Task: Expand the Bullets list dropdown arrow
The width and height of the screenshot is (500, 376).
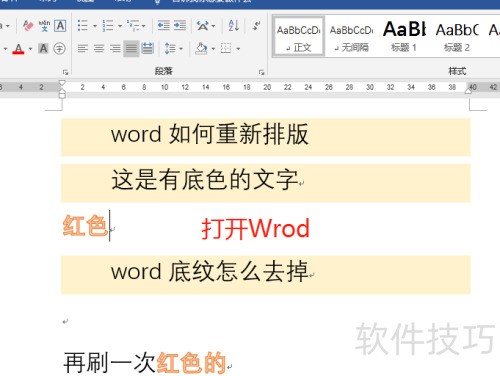Action: click(x=95, y=26)
